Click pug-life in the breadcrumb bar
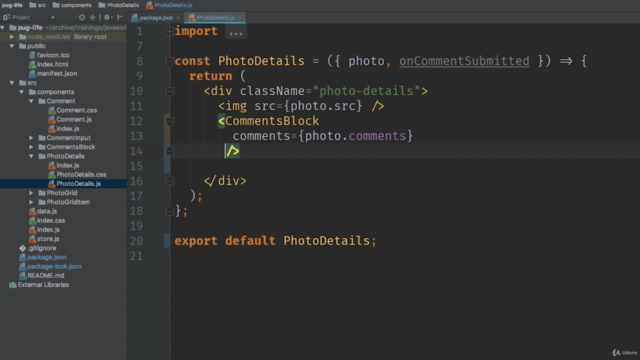 12,5
